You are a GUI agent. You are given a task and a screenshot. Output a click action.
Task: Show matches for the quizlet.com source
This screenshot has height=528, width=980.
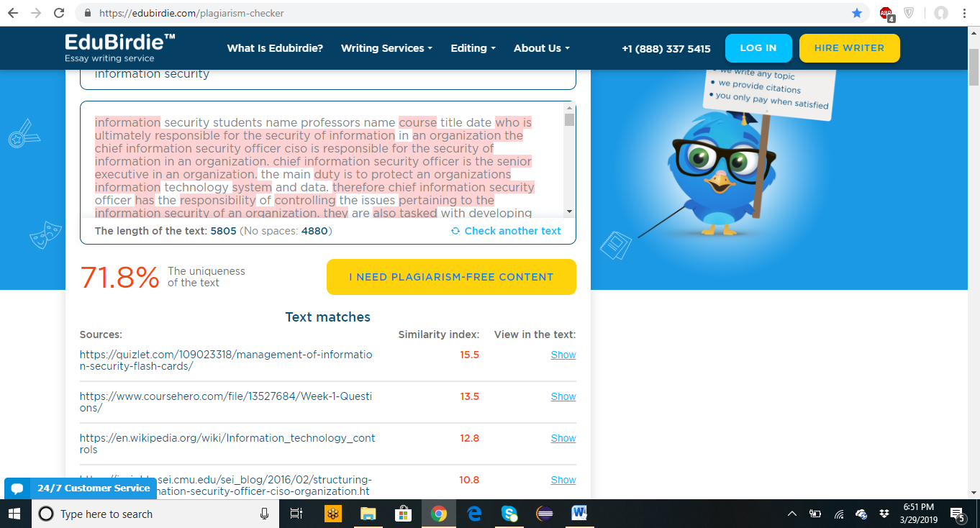pos(563,355)
